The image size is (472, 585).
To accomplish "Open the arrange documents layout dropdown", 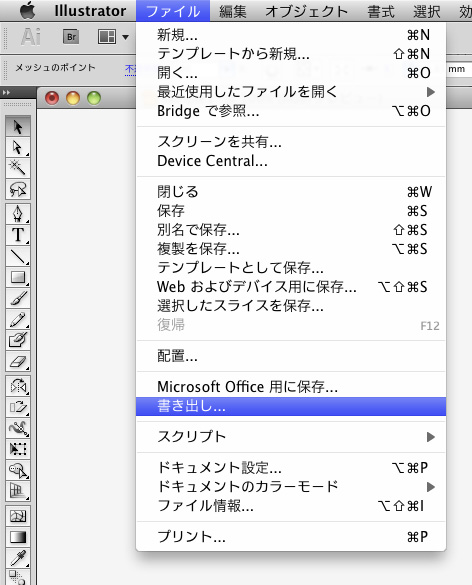I will [x=113, y=37].
